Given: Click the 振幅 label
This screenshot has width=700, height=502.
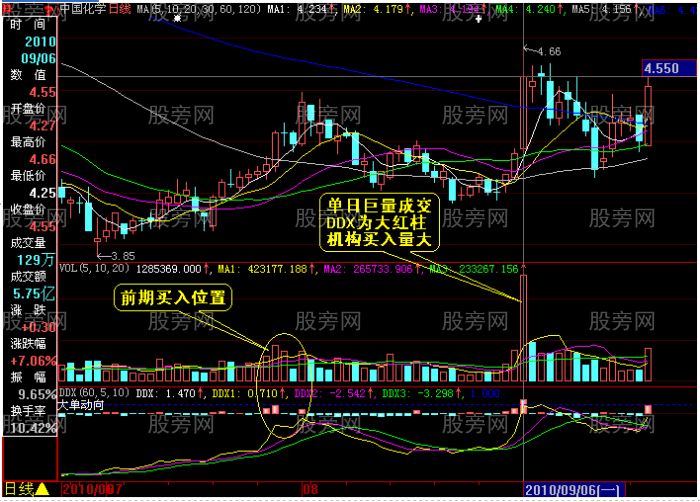Looking at the screenshot, I should coord(28,377).
